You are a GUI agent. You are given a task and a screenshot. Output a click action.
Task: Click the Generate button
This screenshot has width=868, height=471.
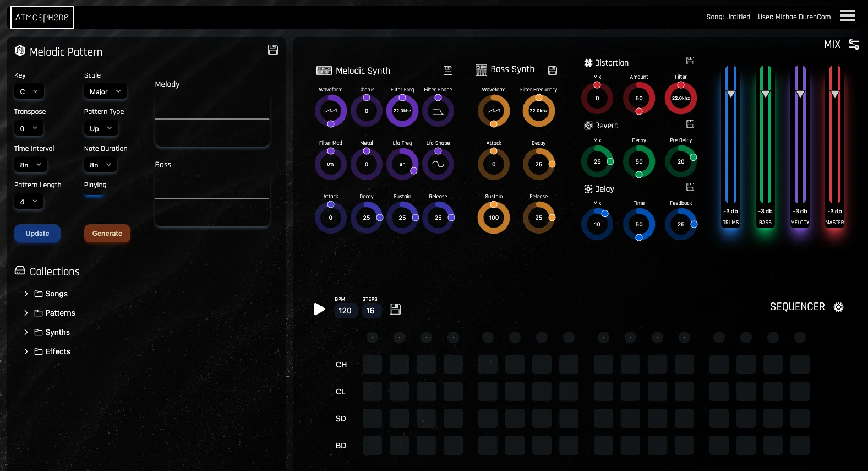coord(107,234)
